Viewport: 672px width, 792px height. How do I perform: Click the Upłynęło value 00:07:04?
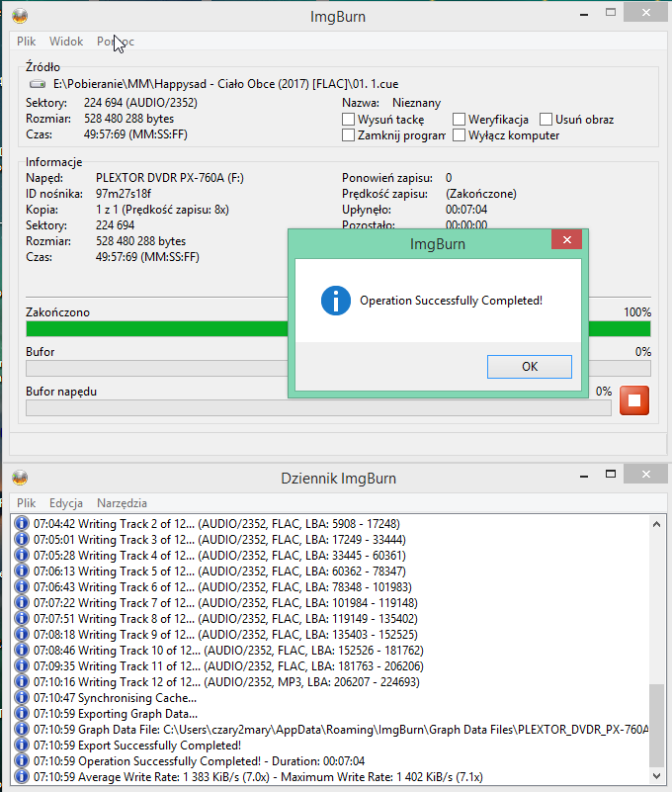pos(466,209)
